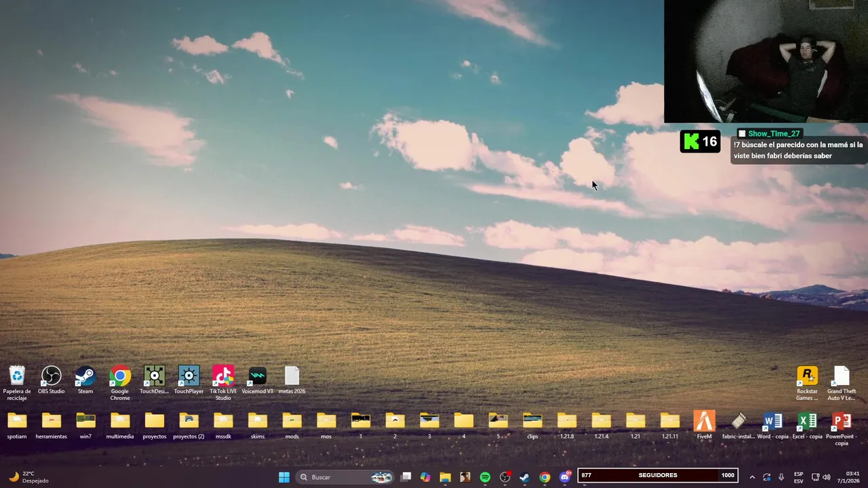This screenshot has width=868, height=488.
Task: Open the Papelera de reciclaje icon
Action: click(17, 383)
